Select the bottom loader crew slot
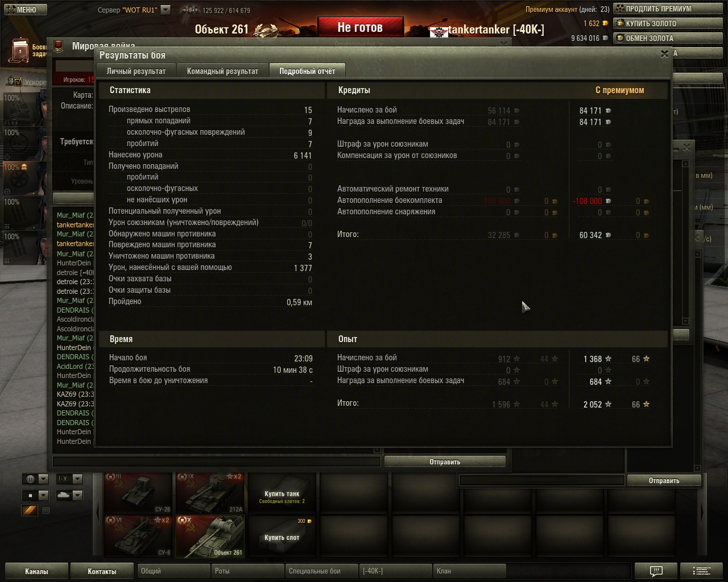Viewport: 728px width, 582px height. tap(26, 247)
